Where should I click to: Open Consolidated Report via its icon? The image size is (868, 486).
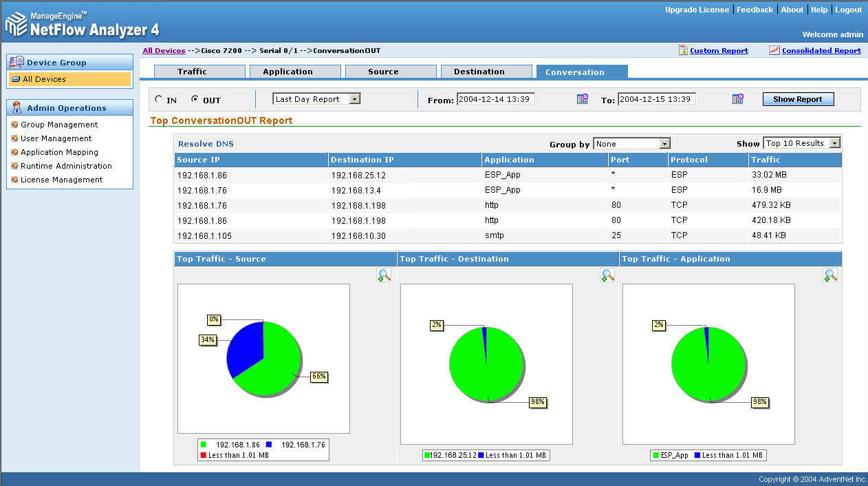774,50
